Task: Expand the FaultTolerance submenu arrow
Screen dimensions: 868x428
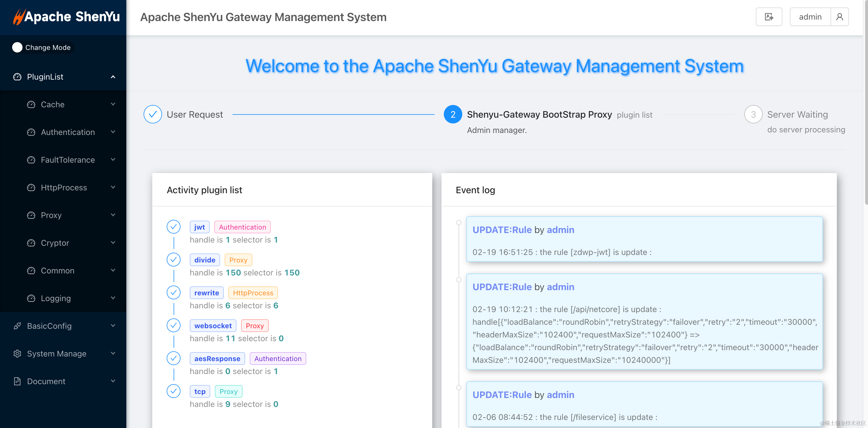Action: (x=113, y=160)
